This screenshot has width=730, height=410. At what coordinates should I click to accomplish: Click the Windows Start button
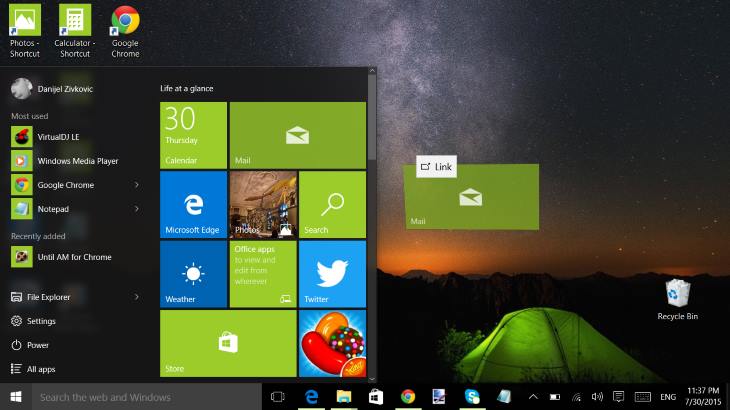click(16, 397)
